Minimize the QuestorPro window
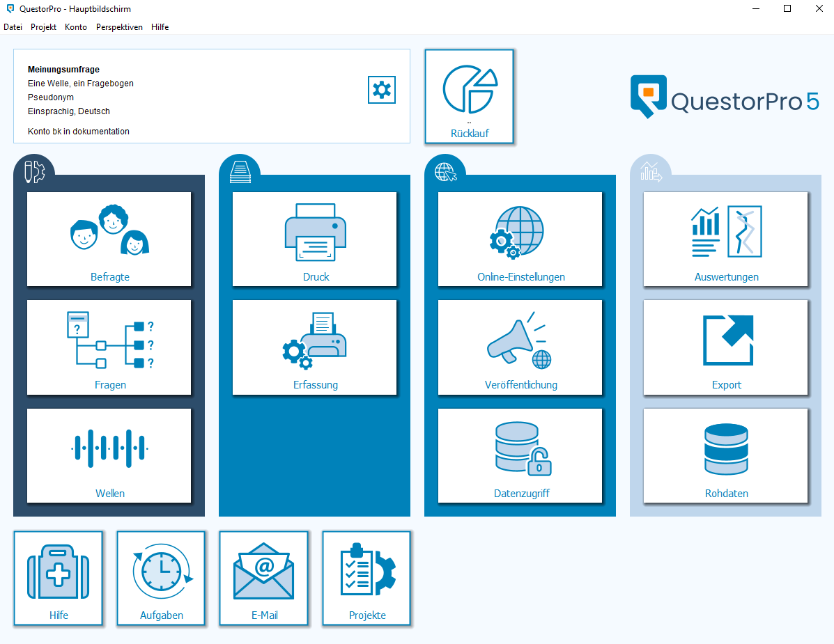Image resolution: width=834 pixels, height=644 pixels. point(756,8)
